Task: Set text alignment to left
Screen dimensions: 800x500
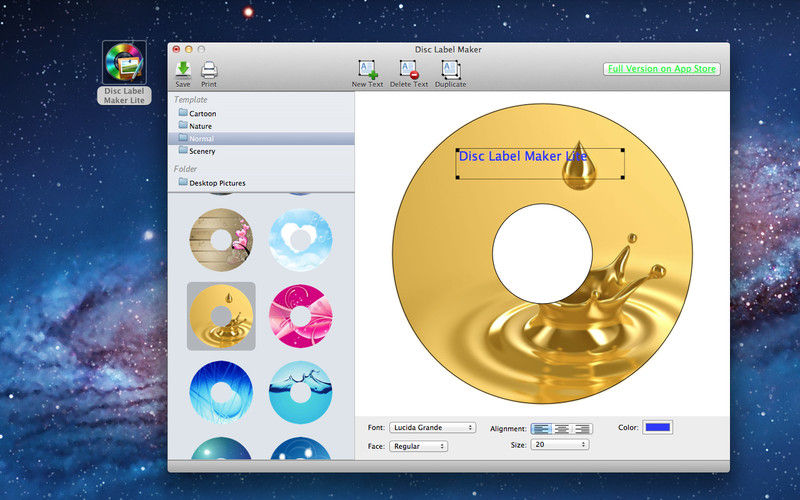Action: [541, 429]
